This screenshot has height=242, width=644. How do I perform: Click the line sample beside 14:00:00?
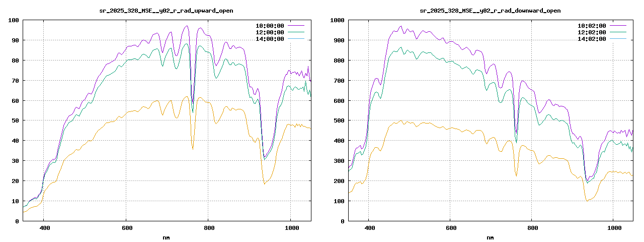coord(296,38)
